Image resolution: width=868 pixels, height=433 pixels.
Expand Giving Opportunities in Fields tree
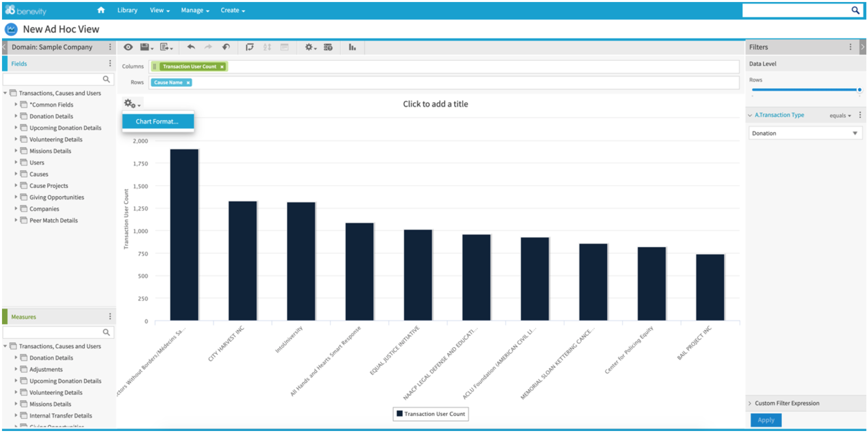[x=16, y=197]
